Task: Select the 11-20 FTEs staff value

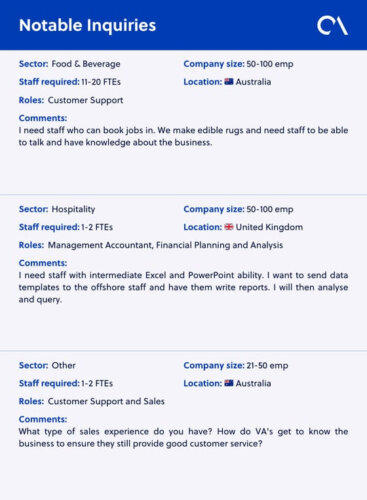Action: tap(101, 82)
